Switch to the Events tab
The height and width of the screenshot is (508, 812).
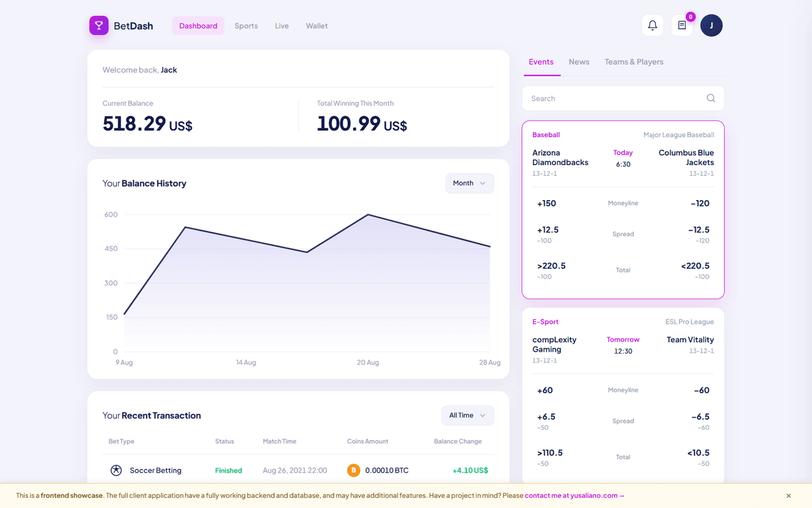(541, 62)
